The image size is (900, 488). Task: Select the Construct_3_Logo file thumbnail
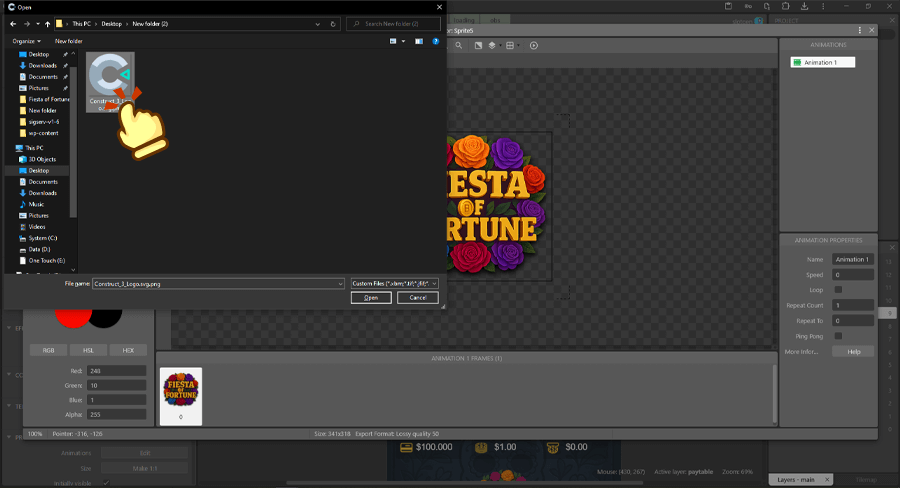tap(109, 77)
